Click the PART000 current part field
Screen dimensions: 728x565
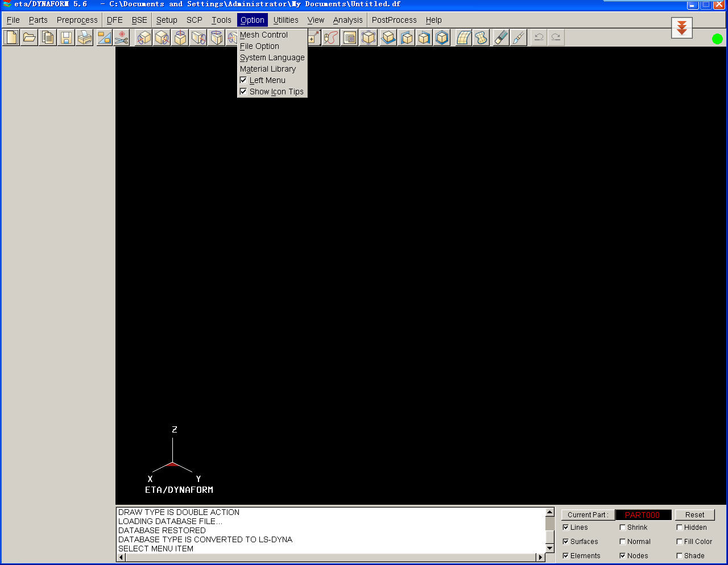(643, 515)
